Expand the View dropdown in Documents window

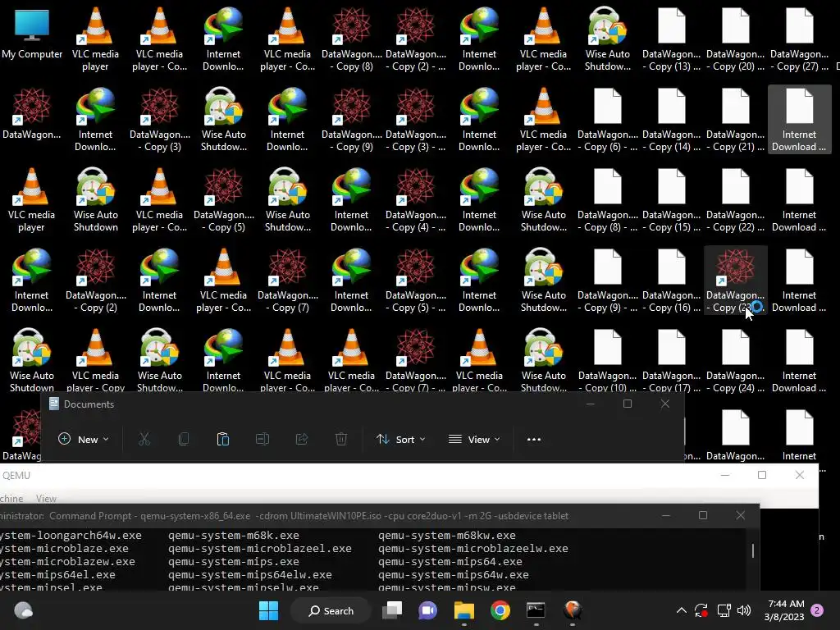(474, 440)
